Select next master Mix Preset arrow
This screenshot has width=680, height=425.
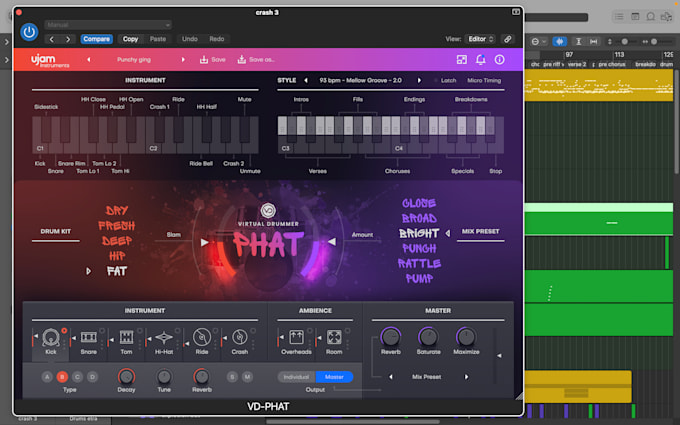pyautogui.click(x=466, y=377)
